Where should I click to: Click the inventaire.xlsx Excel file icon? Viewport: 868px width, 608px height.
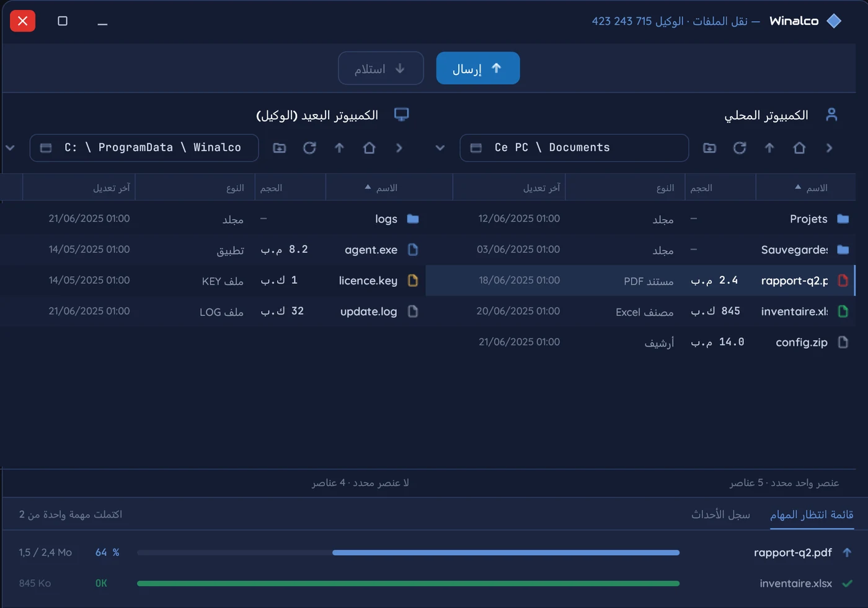tap(843, 311)
